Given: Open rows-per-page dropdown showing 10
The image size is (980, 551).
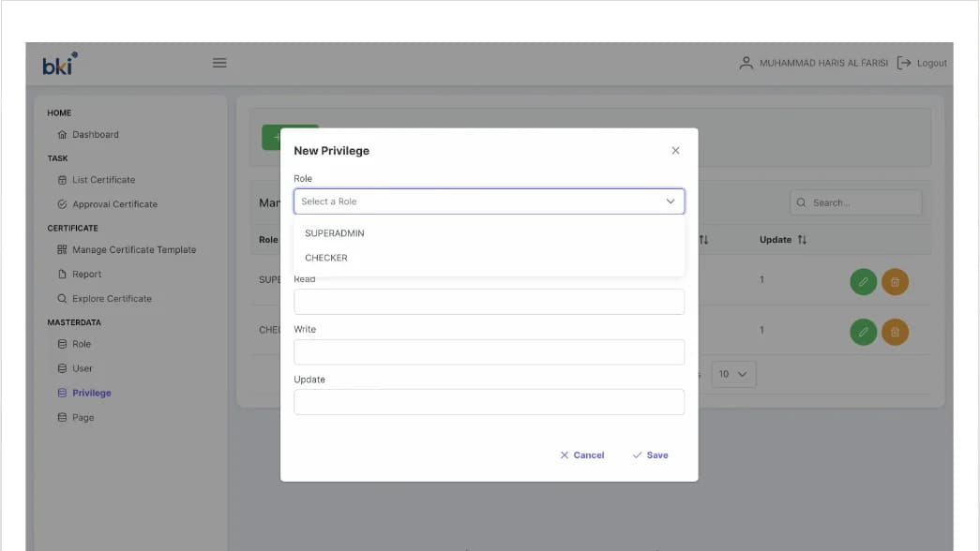Looking at the screenshot, I should click(733, 374).
